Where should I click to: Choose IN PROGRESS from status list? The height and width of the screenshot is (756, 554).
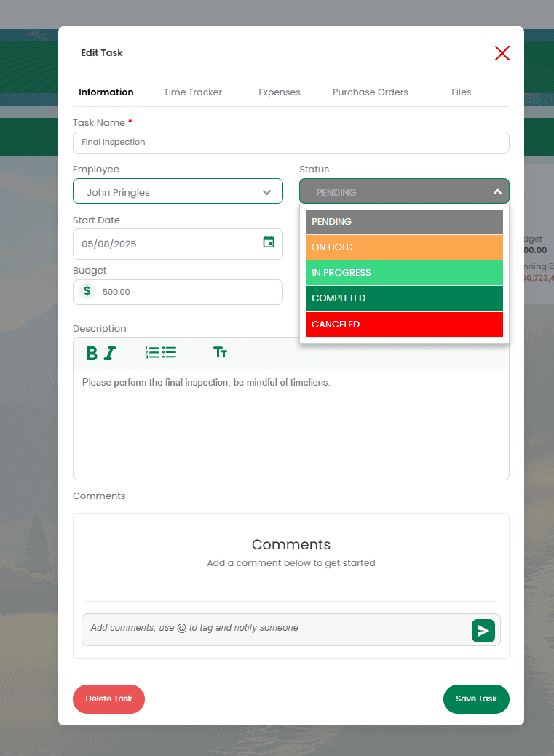[404, 273]
